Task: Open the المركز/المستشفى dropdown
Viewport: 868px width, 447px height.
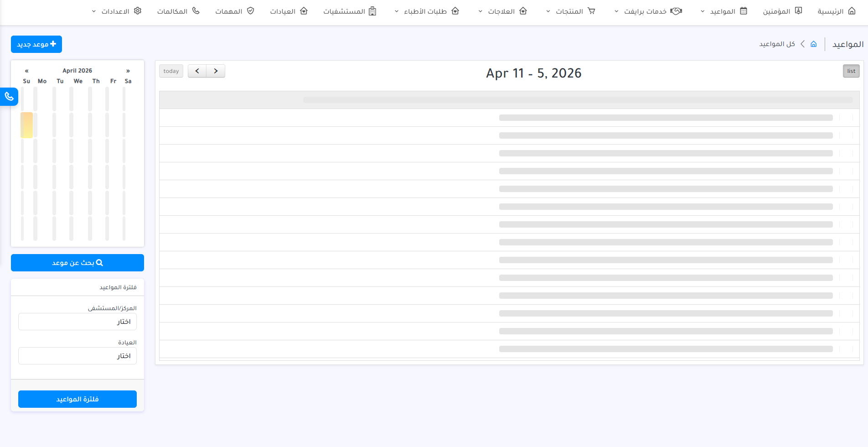Action: (77, 322)
